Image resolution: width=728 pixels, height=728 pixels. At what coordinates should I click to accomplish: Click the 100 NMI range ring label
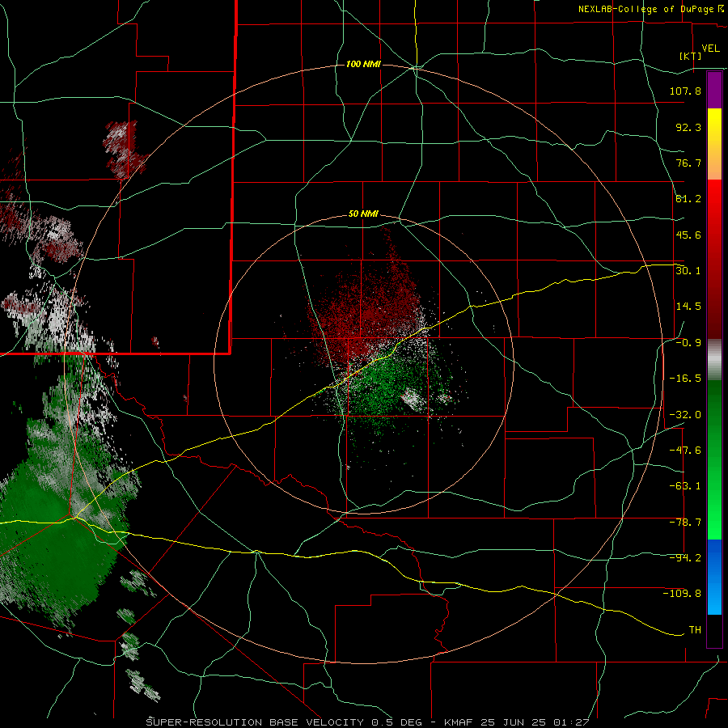pyautogui.click(x=363, y=64)
